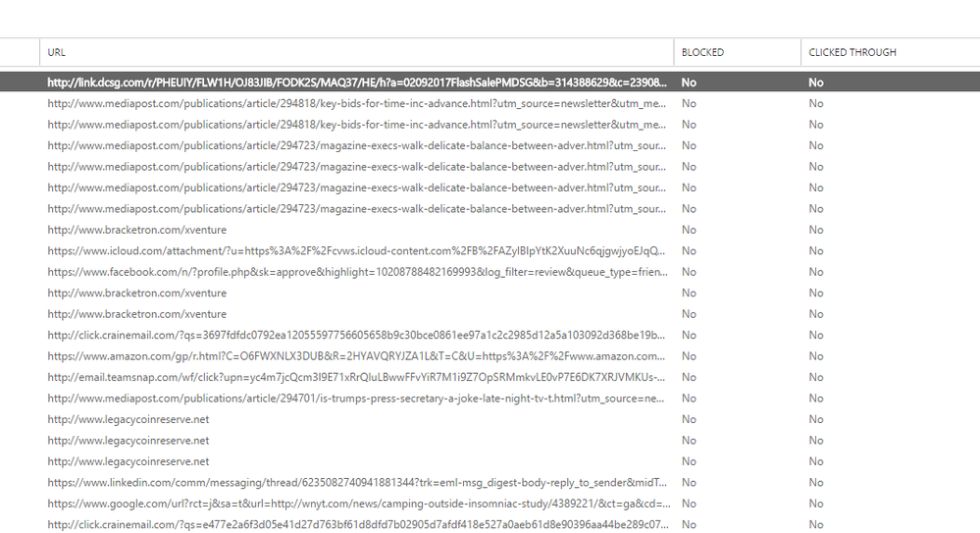Select the google.com url wnyt.com news row
Screen dimensions: 980x533
click(x=359, y=504)
